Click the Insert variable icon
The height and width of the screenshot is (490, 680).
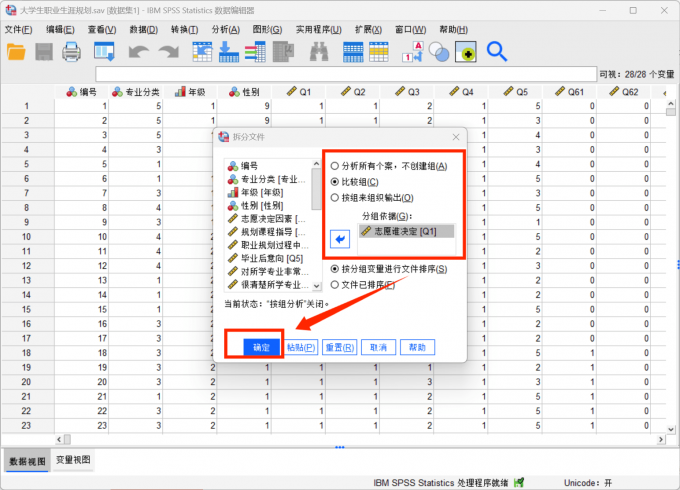click(x=379, y=52)
